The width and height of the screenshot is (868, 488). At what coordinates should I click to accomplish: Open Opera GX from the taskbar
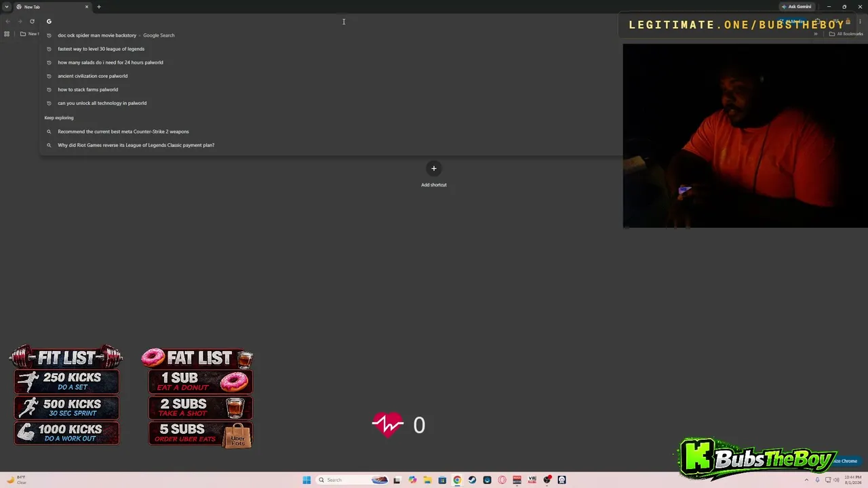click(x=502, y=480)
